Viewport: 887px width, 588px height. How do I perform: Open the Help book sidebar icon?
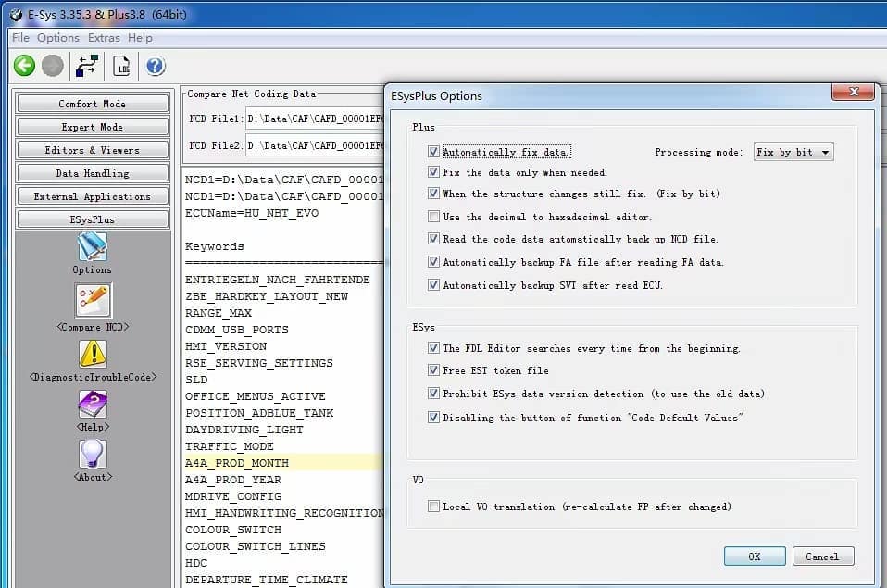pos(93,404)
